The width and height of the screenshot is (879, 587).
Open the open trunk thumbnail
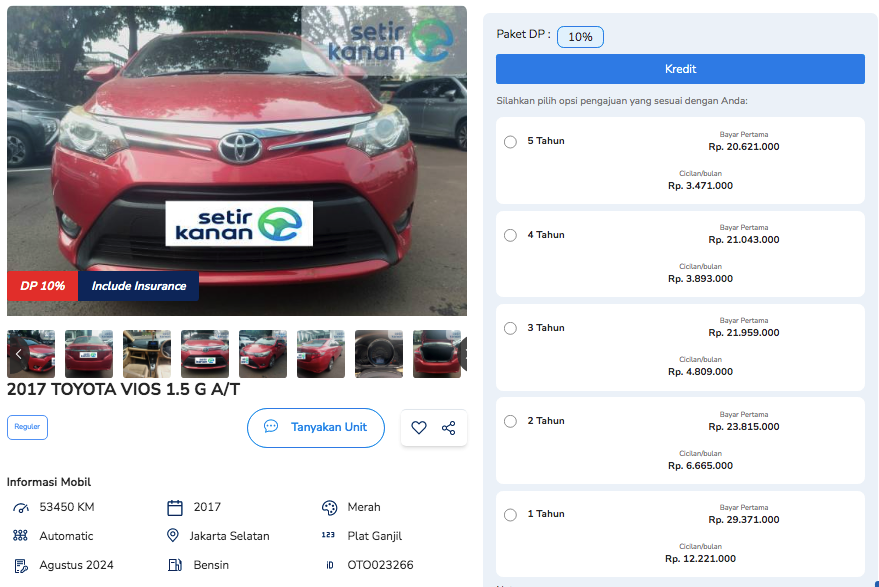[x=437, y=354]
